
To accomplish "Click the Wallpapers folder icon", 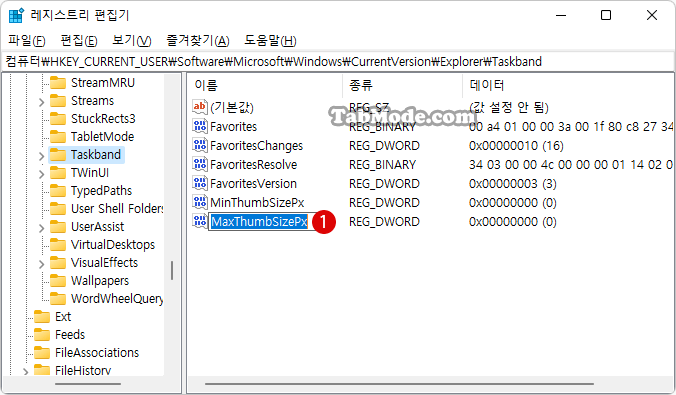I will pos(58,281).
